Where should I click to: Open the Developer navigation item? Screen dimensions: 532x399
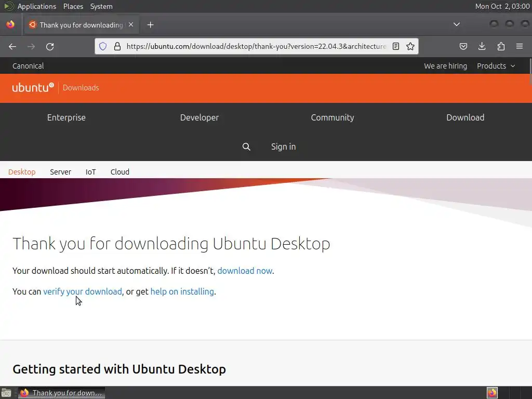[x=199, y=117]
